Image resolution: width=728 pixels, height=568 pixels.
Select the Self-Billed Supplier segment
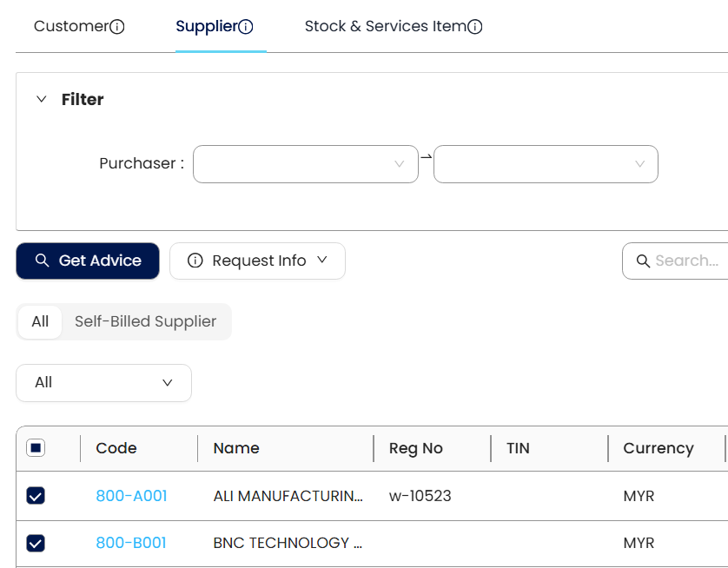coord(145,321)
